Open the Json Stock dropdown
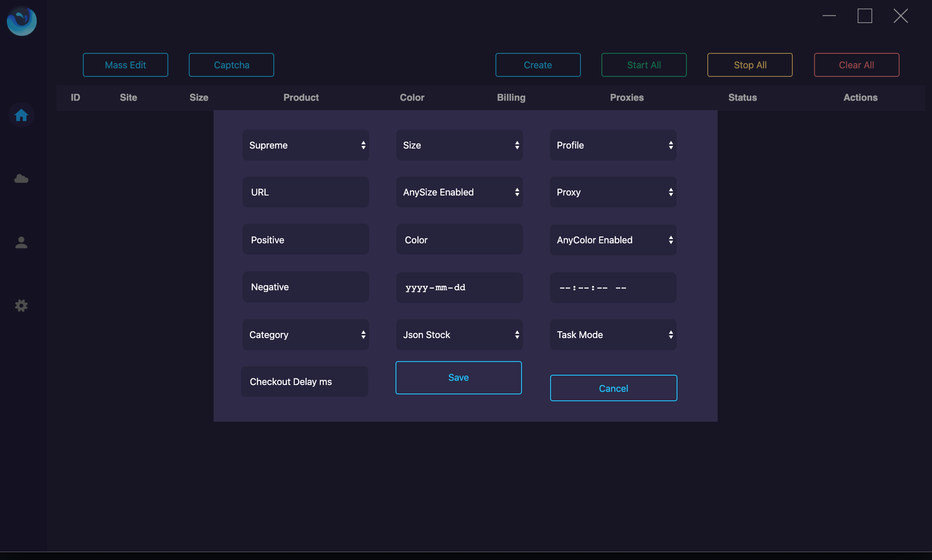This screenshot has height=560, width=932. (x=459, y=335)
